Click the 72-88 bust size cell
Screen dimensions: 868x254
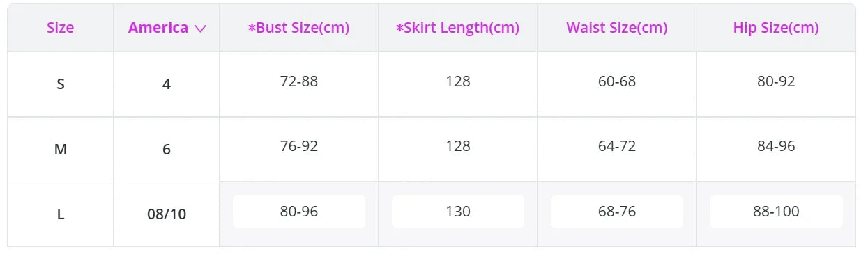pyautogui.click(x=299, y=81)
